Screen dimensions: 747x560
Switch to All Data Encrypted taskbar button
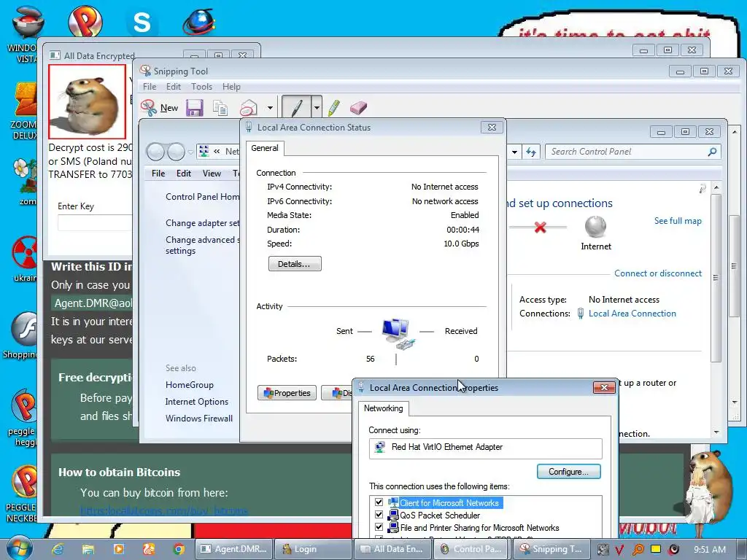pos(392,549)
